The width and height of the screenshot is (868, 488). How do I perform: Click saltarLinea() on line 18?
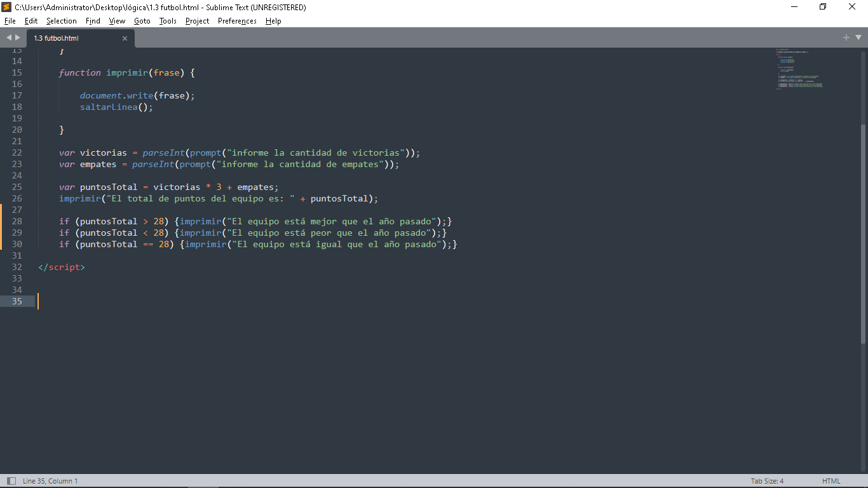(114, 107)
